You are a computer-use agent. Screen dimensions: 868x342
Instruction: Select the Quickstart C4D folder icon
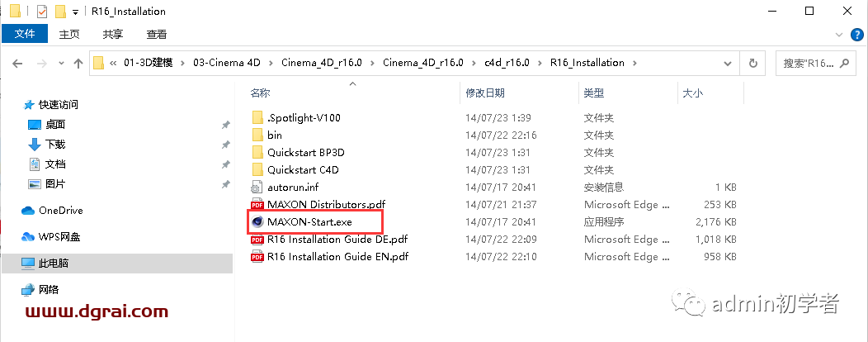(257, 169)
